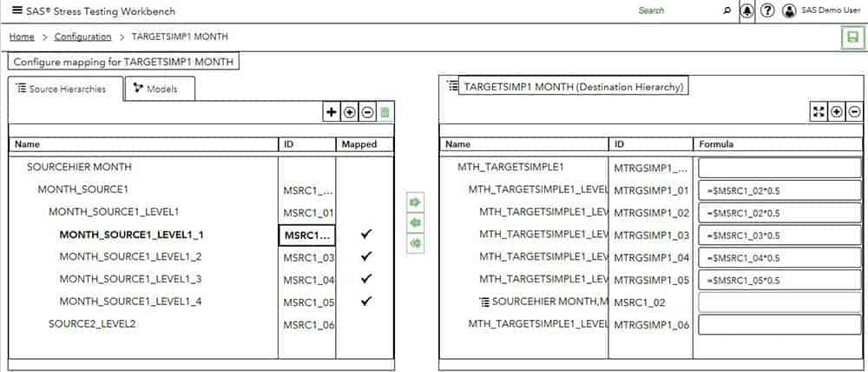Go to the Home breadcrumb link
Image resolution: width=868 pixels, height=372 pixels.
coord(22,37)
